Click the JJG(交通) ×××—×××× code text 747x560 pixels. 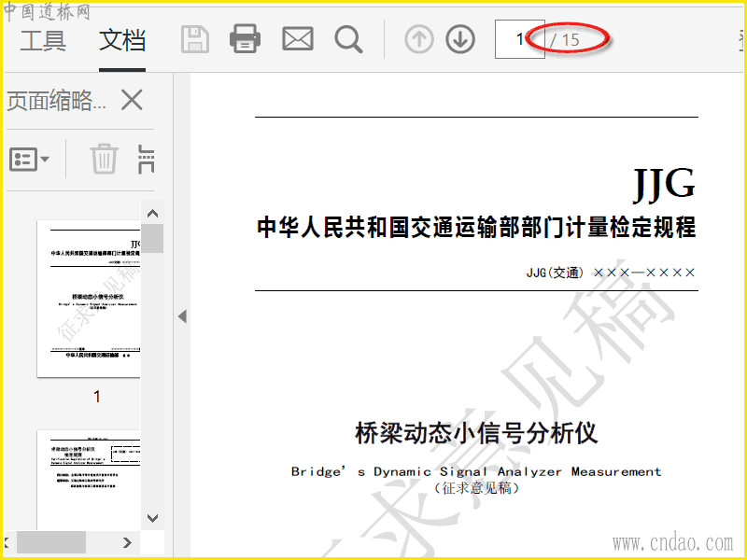point(611,273)
